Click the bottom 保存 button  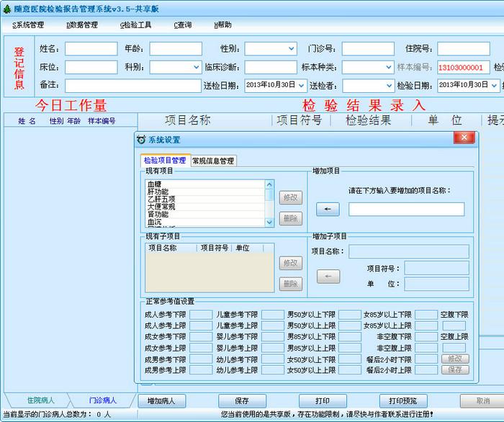(242, 401)
